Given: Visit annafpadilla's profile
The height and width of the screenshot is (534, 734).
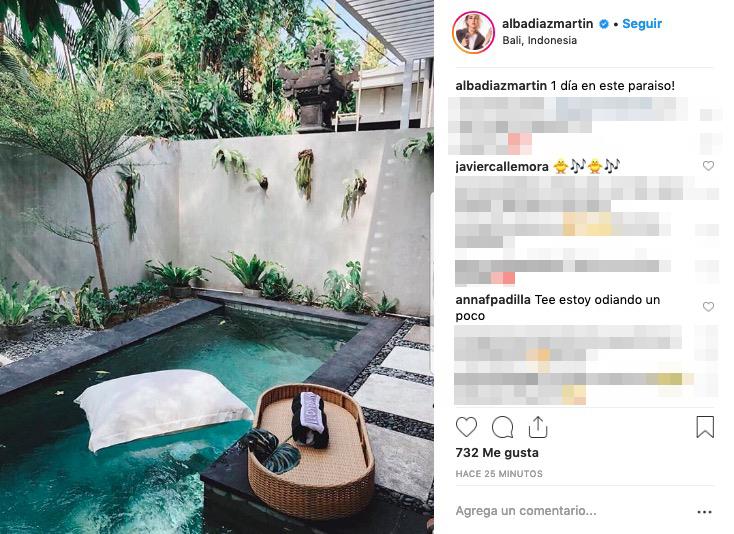Looking at the screenshot, I should click(493, 300).
